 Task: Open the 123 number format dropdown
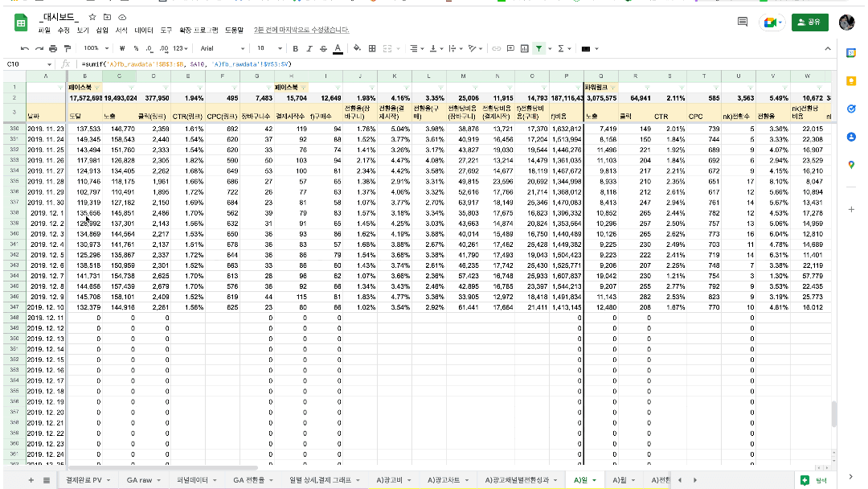(x=181, y=49)
